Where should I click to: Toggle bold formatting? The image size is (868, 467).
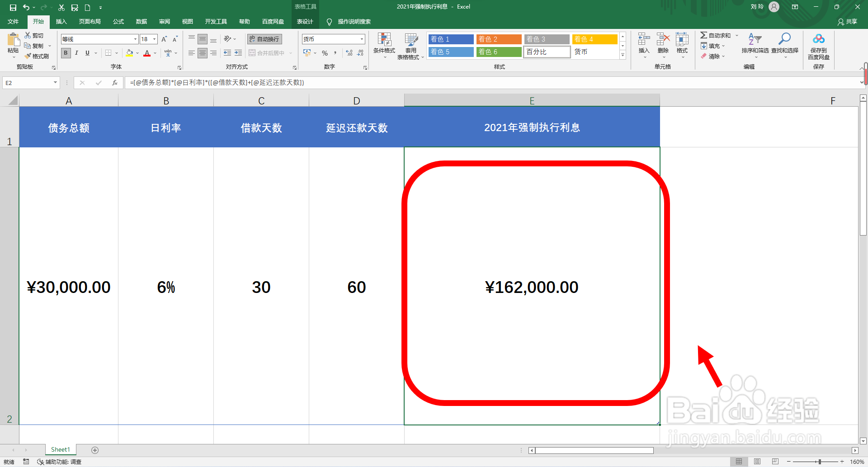coord(66,53)
